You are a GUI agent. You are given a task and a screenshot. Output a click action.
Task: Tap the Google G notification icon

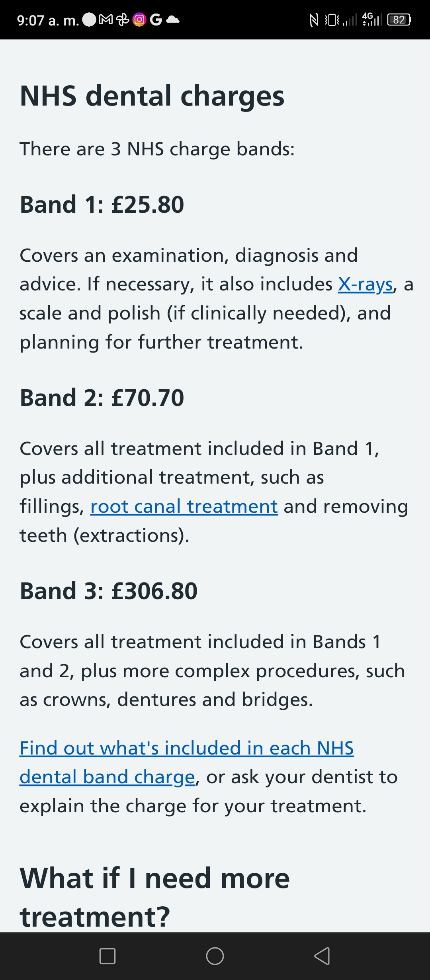pos(156,20)
